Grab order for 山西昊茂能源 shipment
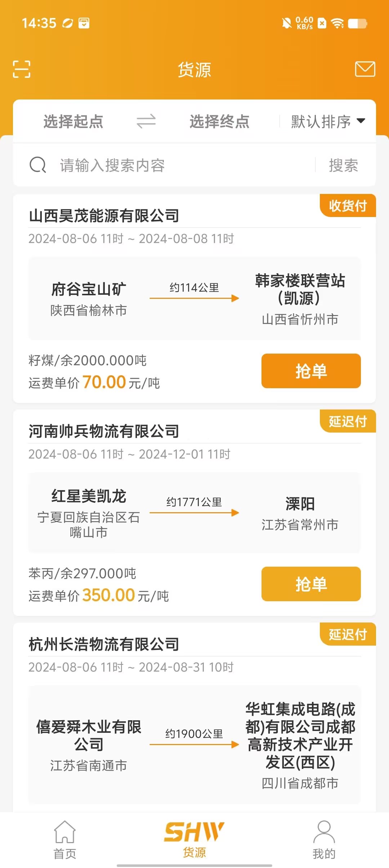 click(311, 371)
